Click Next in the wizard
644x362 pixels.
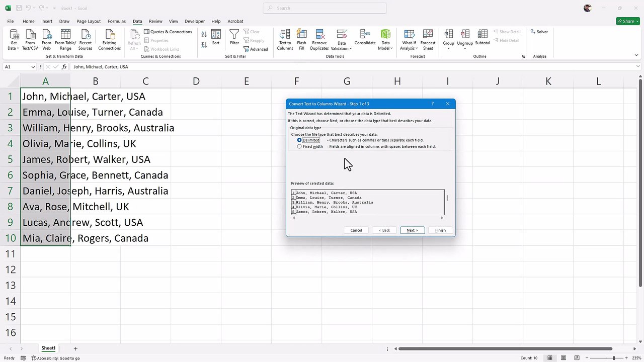click(412, 230)
